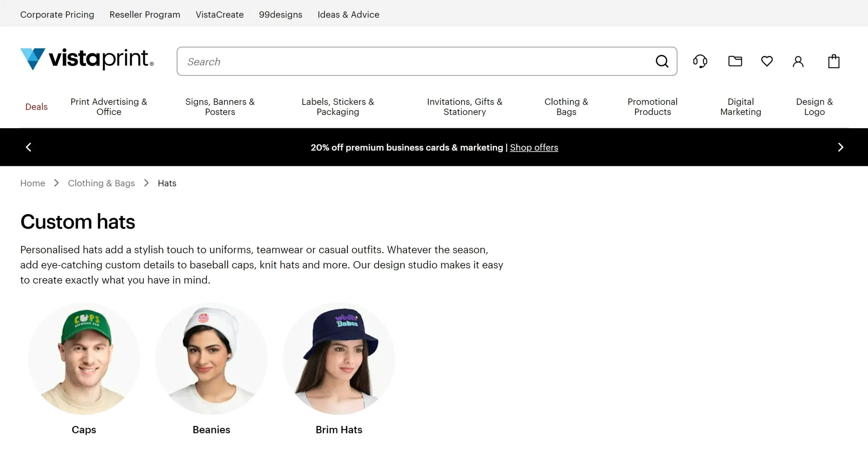Advance the promo banner with right arrow
The height and width of the screenshot is (449, 868).
click(x=841, y=147)
